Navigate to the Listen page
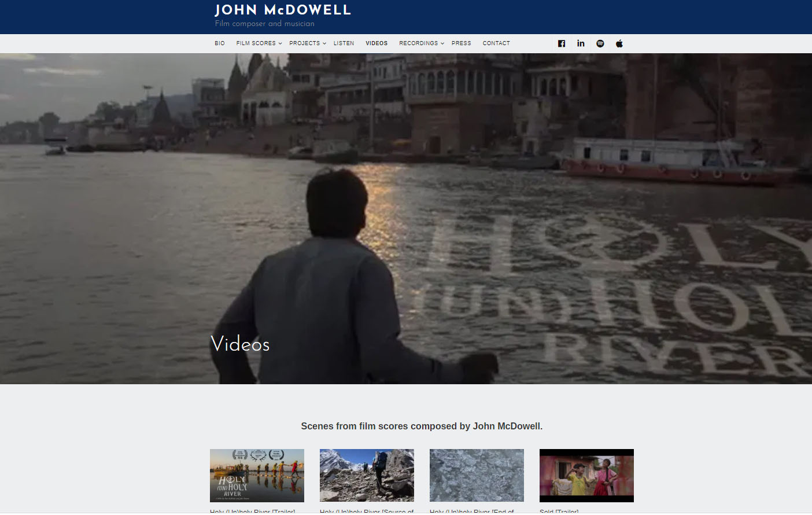The height and width of the screenshot is (515, 812). 344,43
